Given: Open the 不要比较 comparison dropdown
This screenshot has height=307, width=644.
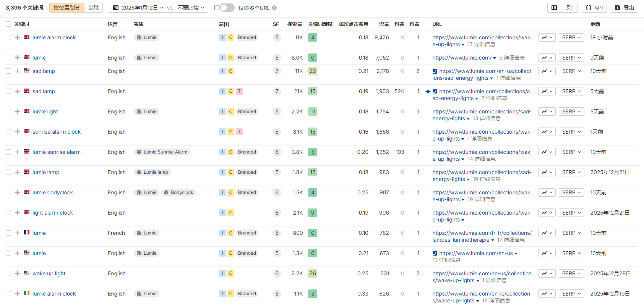Looking at the screenshot, I should [191, 8].
